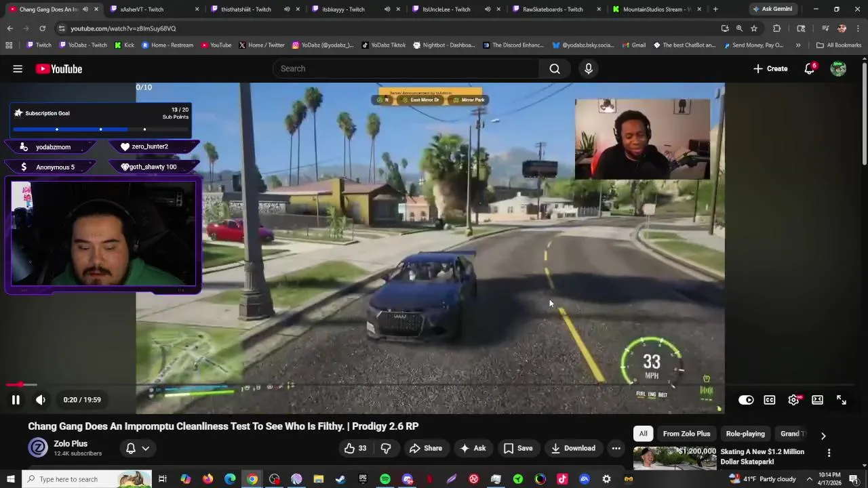Dislike the video with thumbs down
The height and width of the screenshot is (488, 868).
386,448
